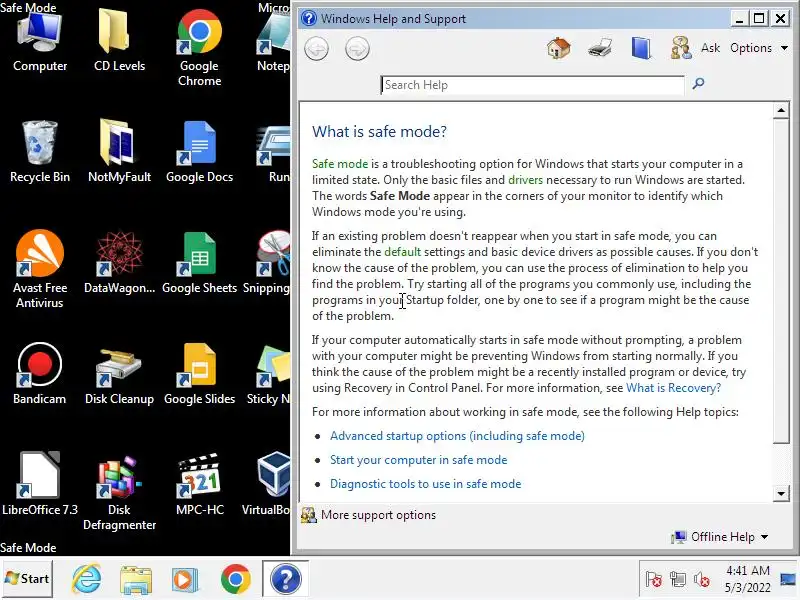Open the Disk Defragmenter shortcut

click(119, 492)
